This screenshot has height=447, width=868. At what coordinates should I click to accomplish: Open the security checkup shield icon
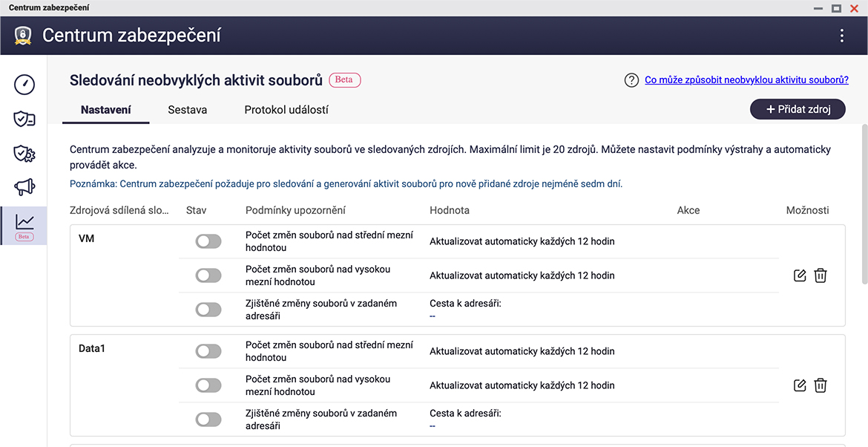24,119
